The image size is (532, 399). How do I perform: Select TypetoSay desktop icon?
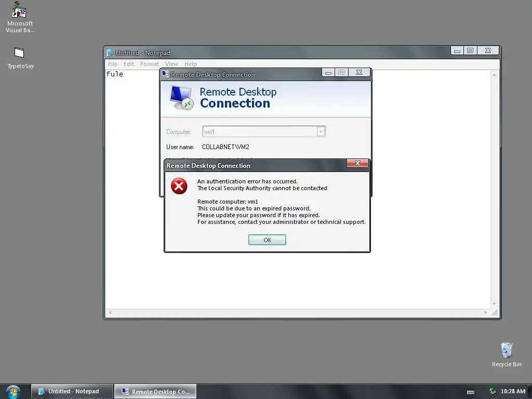(20, 58)
